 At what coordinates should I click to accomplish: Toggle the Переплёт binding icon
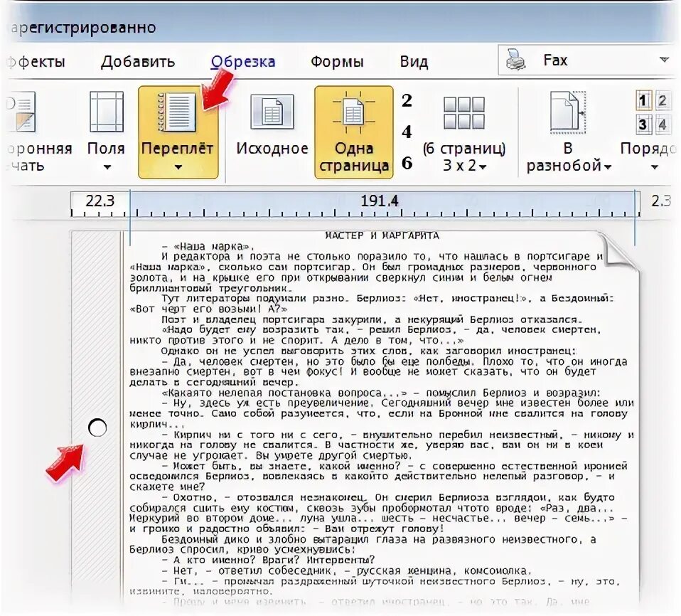pos(177,112)
